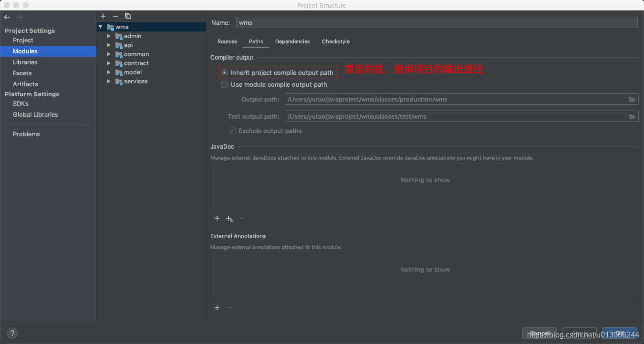The width and height of the screenshot is (644, 344).
Task: Select Use module compile output path
Action: tap(224, 84)
